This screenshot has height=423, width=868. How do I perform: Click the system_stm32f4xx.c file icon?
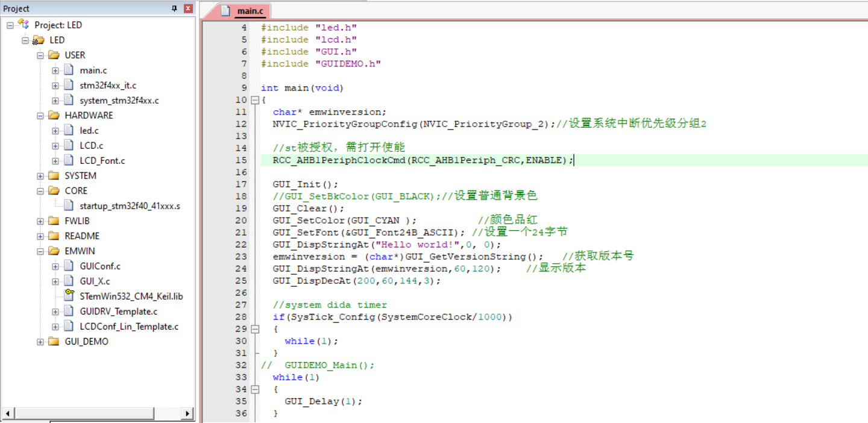coord(69,100)
